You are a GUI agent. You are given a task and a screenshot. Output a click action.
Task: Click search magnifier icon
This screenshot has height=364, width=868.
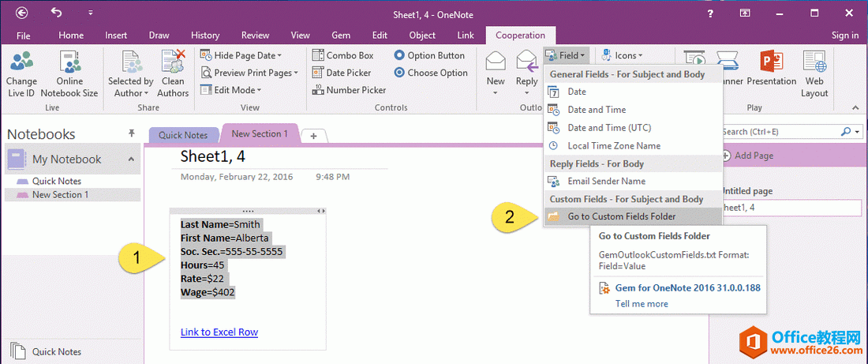(x=845, y=132)
